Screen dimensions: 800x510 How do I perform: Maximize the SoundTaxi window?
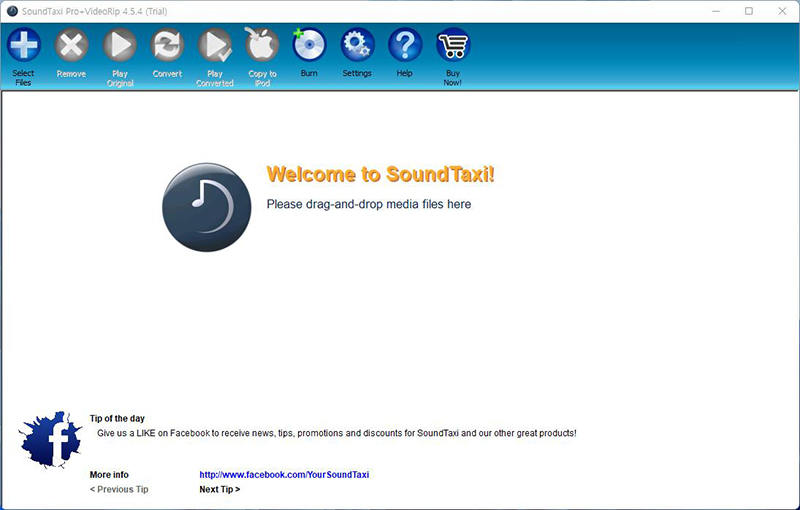pyautogui.click(x=748, y=11)
